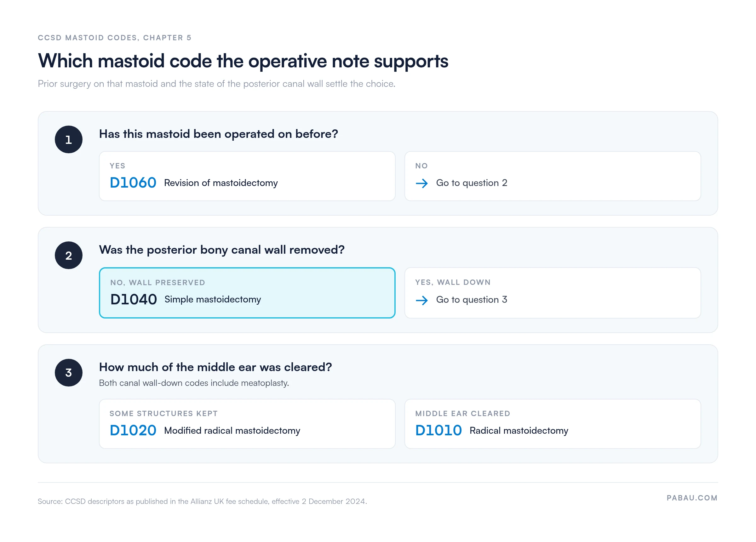Click the heading Which mastoid code the operative note supports
Viewport: 756px width, 542px height.
pos(243,61)
